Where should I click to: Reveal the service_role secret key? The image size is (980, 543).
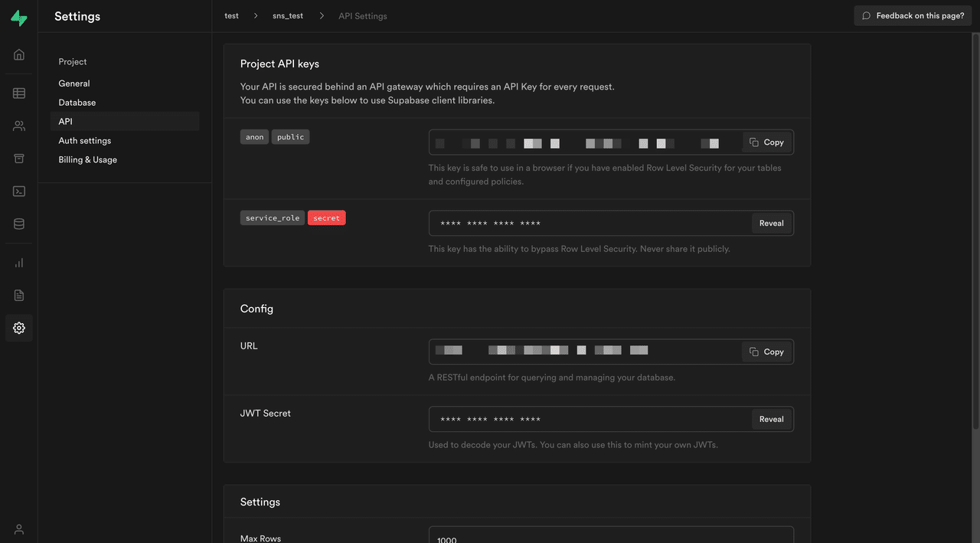(771, 224)
